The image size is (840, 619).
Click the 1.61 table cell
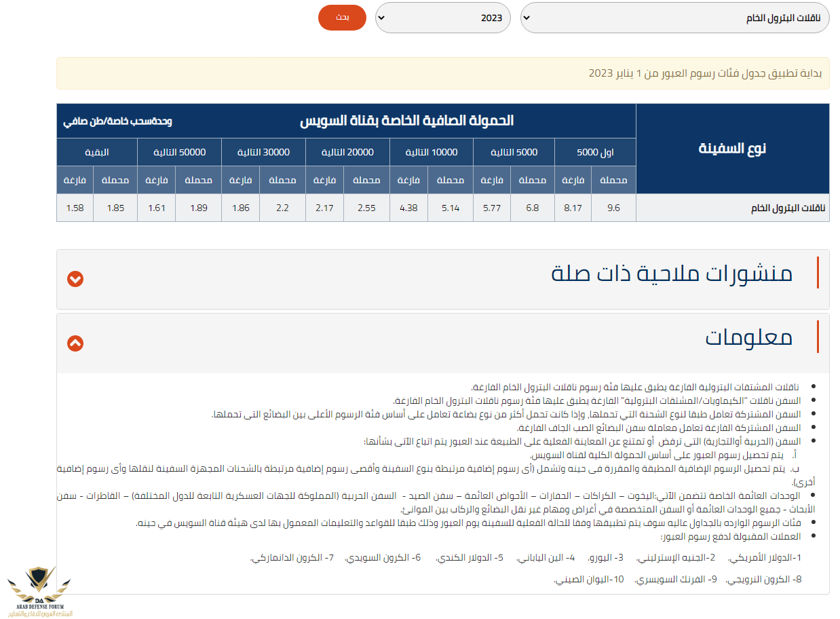point(156,208)
